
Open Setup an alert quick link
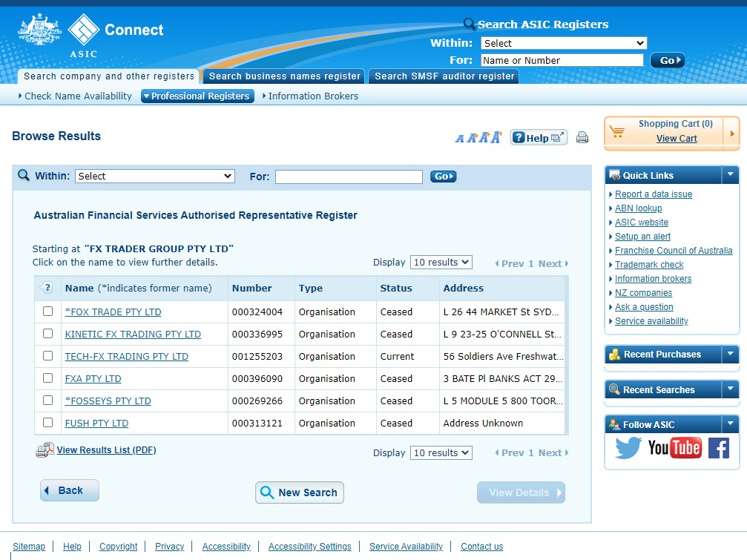pyautogui.click(x=642, y=237)
